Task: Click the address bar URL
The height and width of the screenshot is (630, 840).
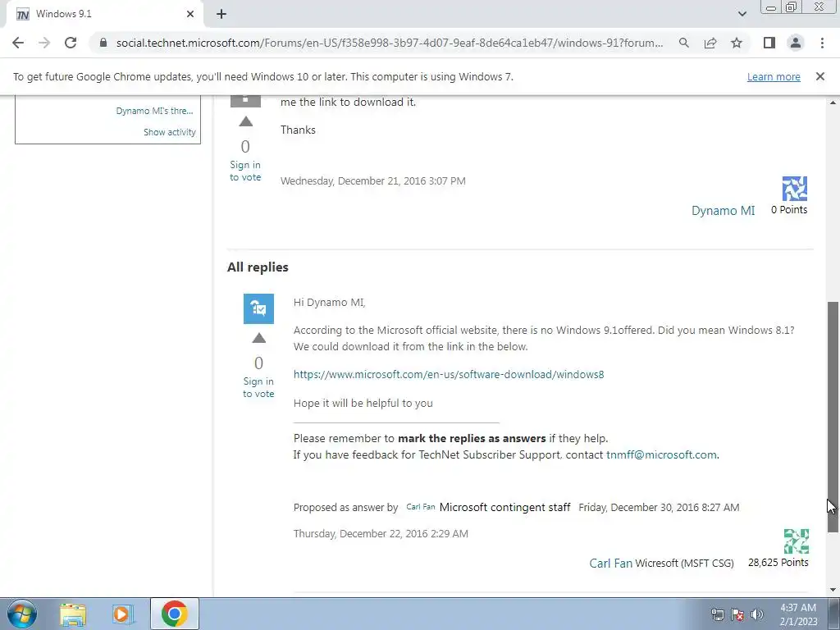Action: click(390, 43)
